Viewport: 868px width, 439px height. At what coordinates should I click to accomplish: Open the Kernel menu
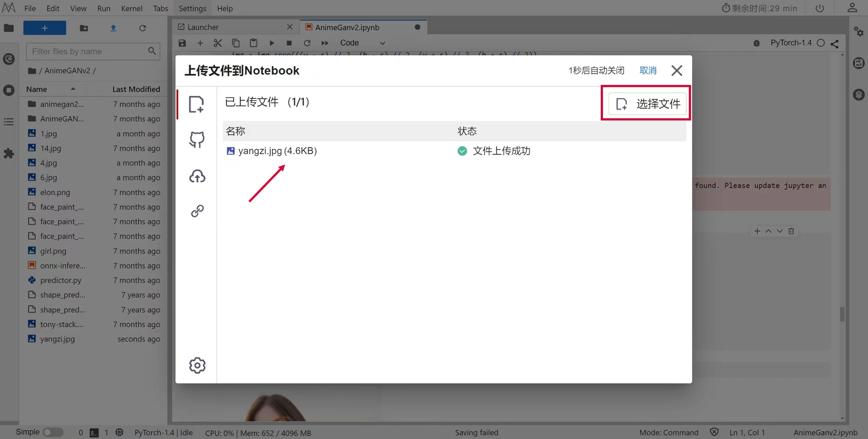click(x=132, y=8)
